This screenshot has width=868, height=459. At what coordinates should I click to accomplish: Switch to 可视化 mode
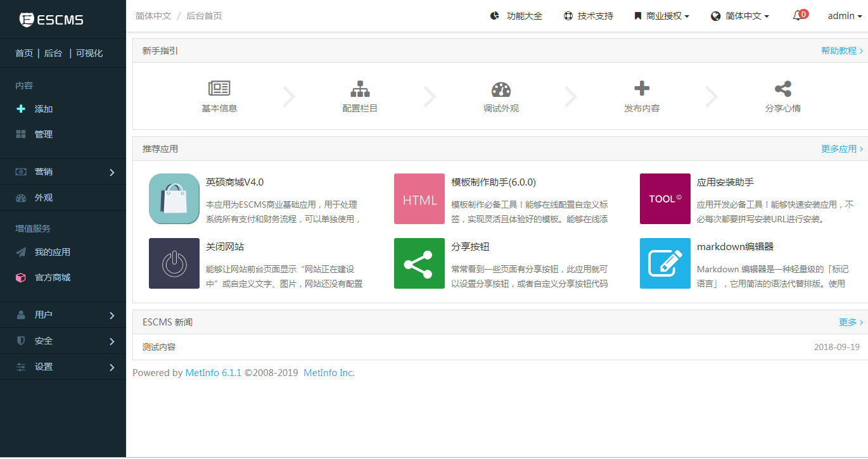[89, 53]
